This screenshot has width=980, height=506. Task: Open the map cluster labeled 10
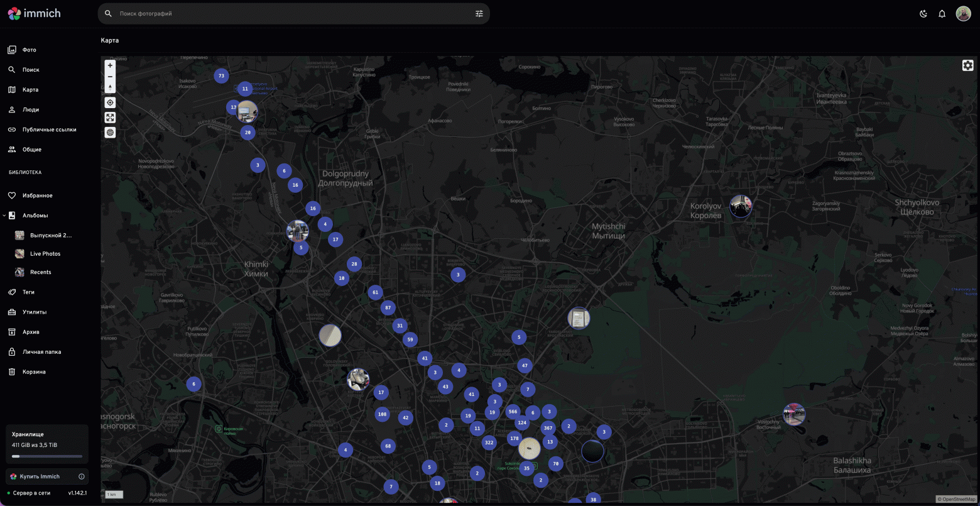pos(342,278)
